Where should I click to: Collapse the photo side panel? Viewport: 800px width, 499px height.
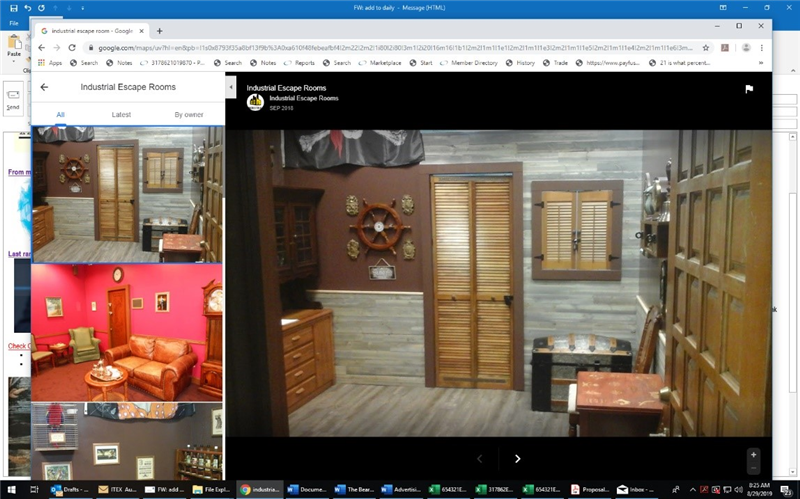[230, 87]
